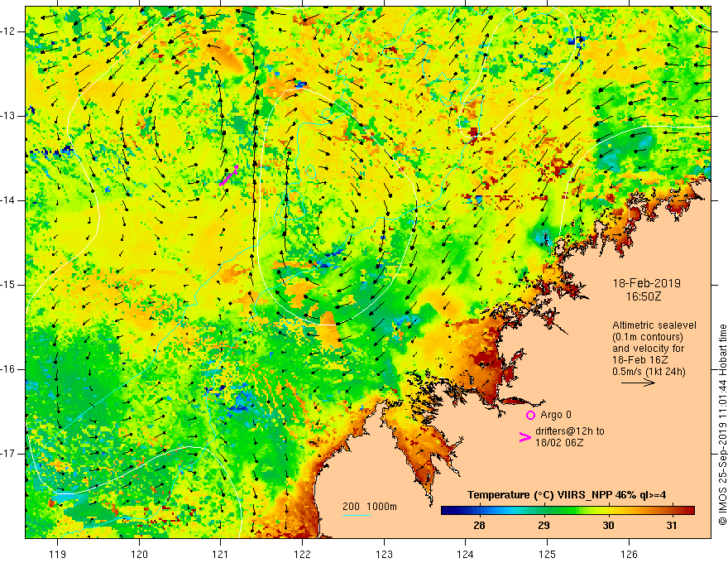Click the latitude axis label '-16'
728x563 pixels.
point(9,369)
